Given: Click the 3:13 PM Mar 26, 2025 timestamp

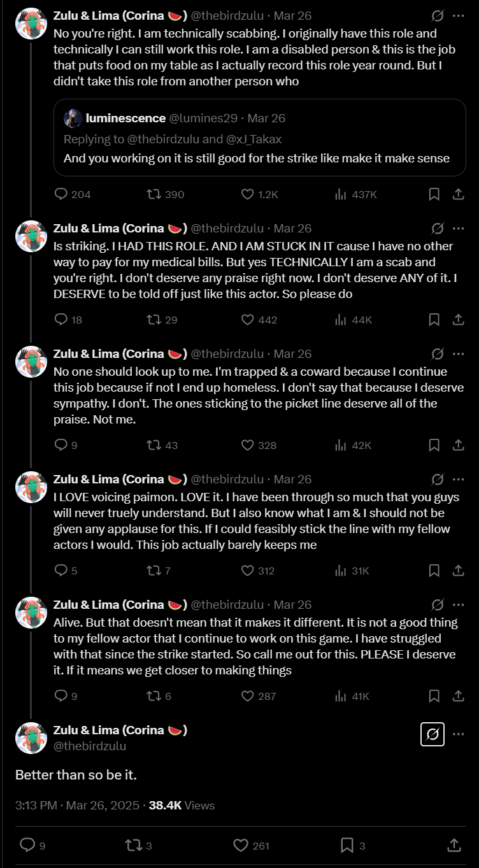Looking at the screenshot, I should (x=77, y=806).
